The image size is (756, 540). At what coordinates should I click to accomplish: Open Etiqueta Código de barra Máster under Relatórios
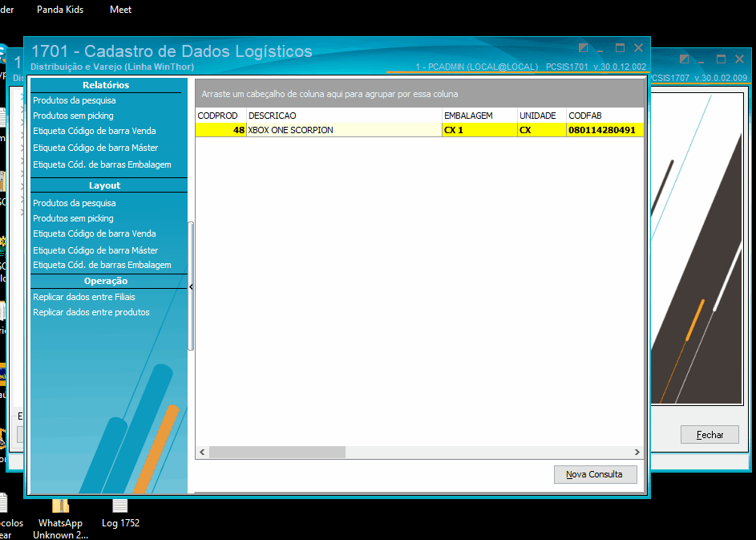coord(95,148)
